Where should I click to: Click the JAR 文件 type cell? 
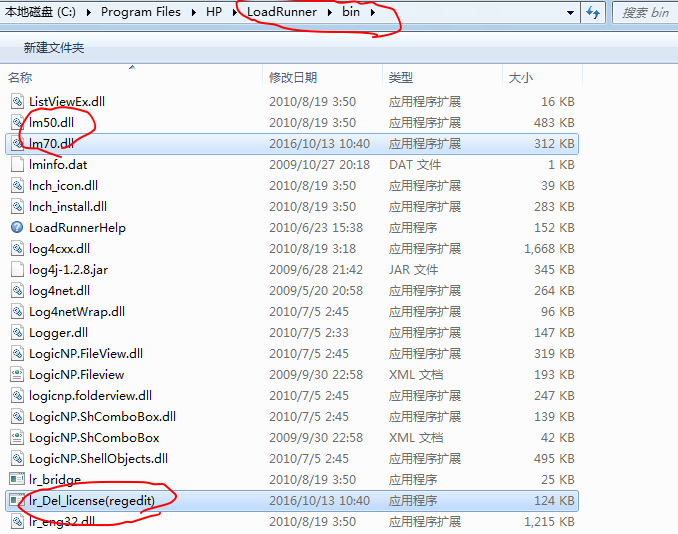pyautogui.click(x=413, y=270)
